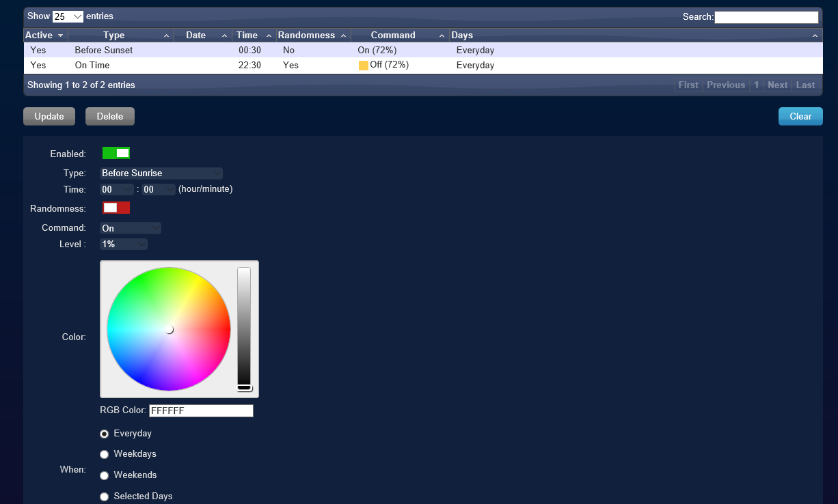Select page 1 in pagination
Image resolution: width=838 pixels, height=504 pixels.
tap(757, 85)
